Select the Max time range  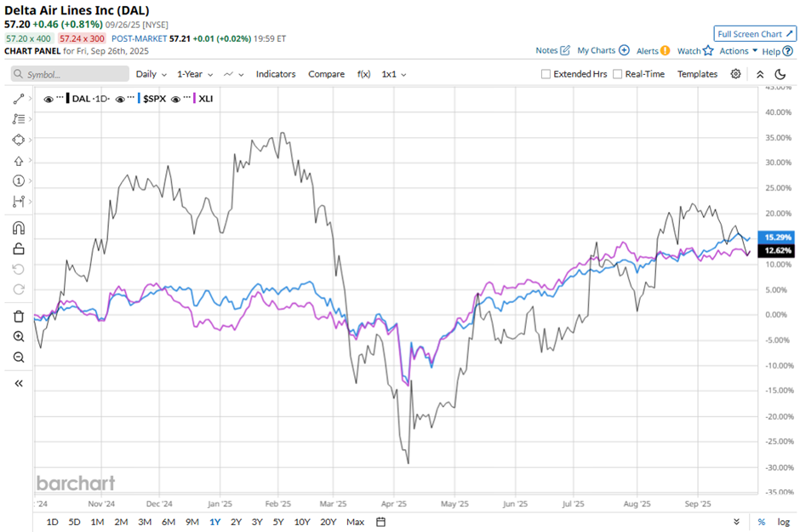click(x=355, y=522)
